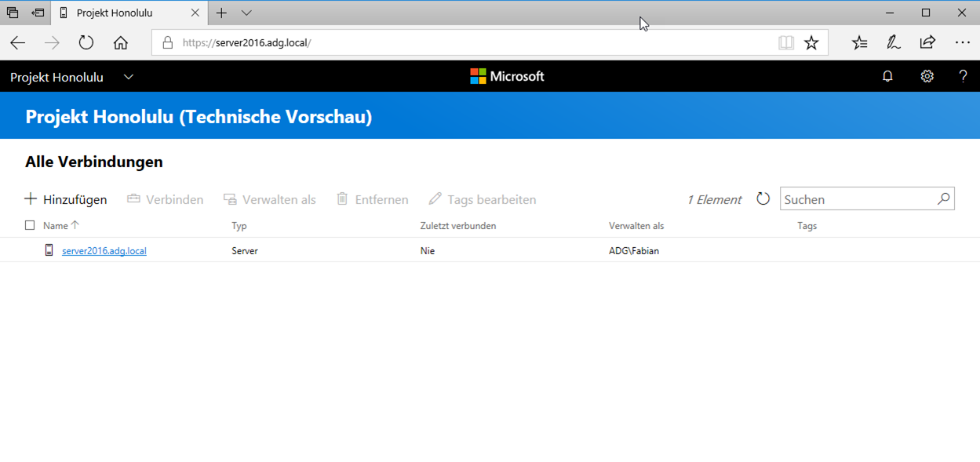Screen dimensions: 980x462
Task: Show the tab preview chevron
Action: (x=246, y=13)
